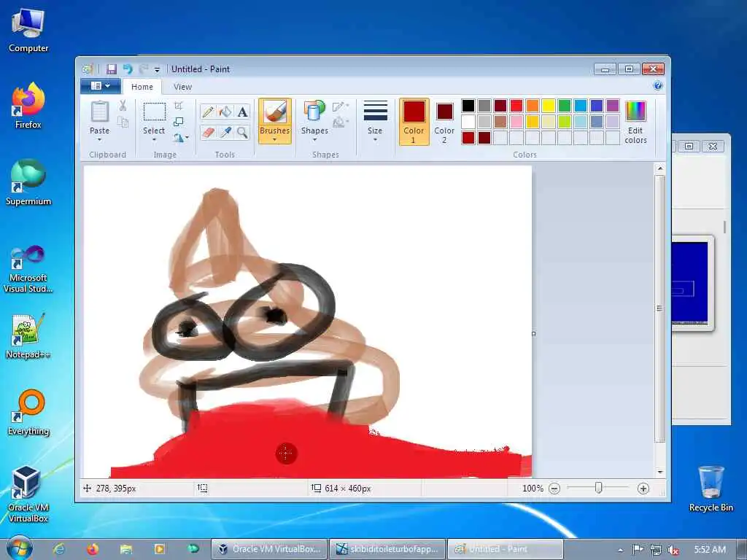This screenshot has width=747, height=560.
Task: Click the Save icon in title bar
Action: click(x=112, y=69)
